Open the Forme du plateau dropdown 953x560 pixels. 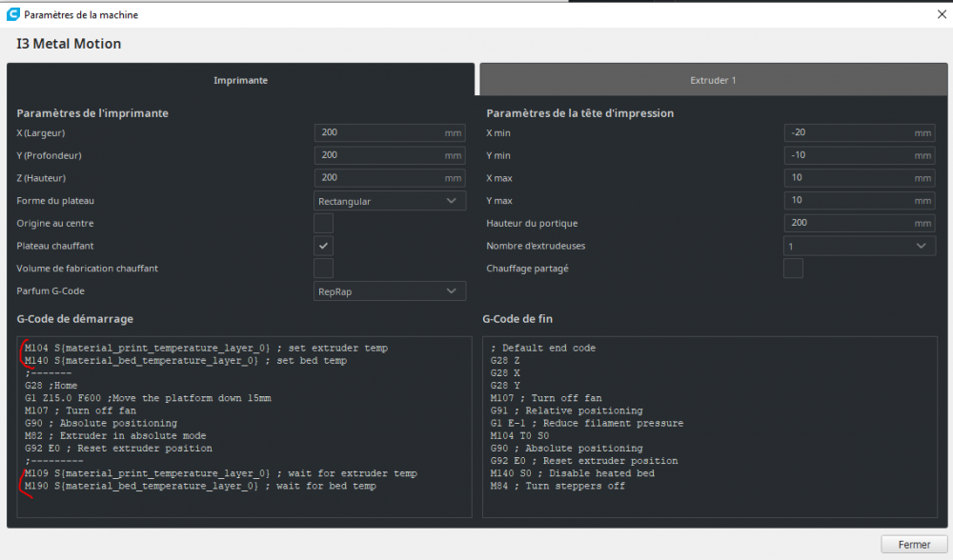pos(390,201)
